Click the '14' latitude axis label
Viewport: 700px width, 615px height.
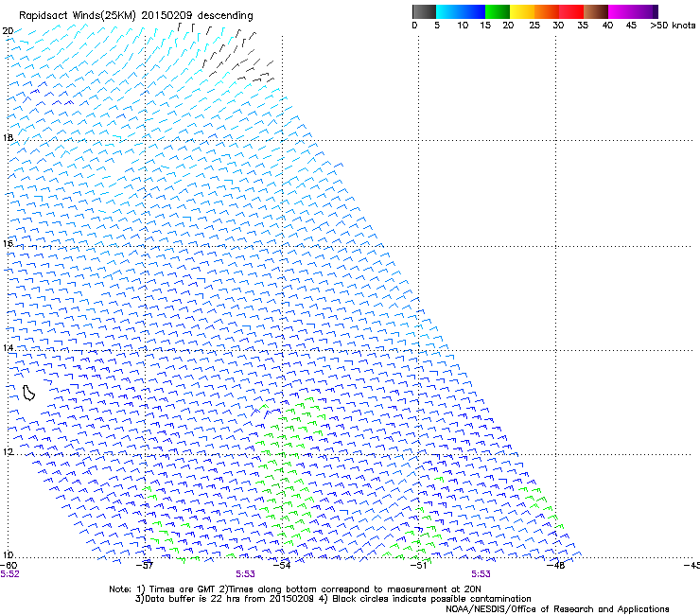point(8,347)
